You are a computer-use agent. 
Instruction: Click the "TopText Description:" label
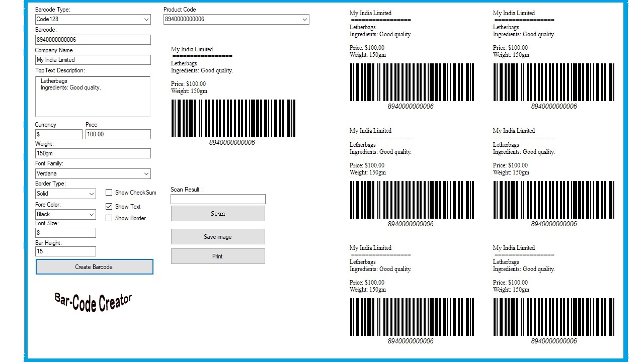click(x=60, y=70)
